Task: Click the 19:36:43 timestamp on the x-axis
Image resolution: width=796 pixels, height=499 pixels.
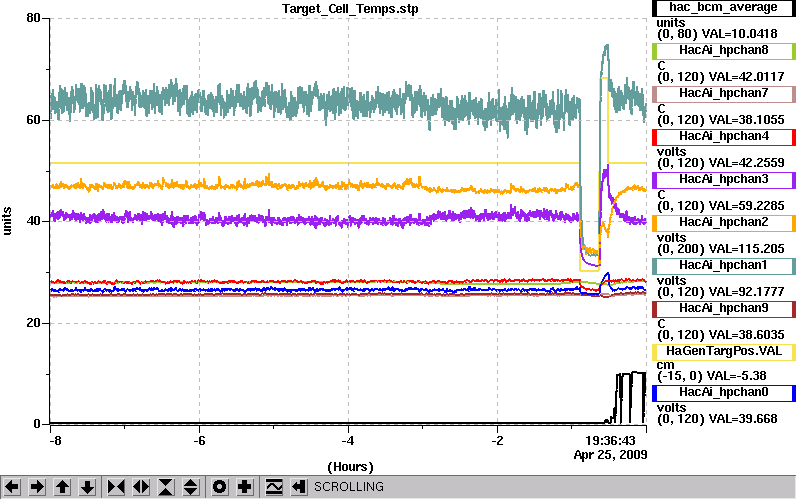Action: (x=610, y=441)
